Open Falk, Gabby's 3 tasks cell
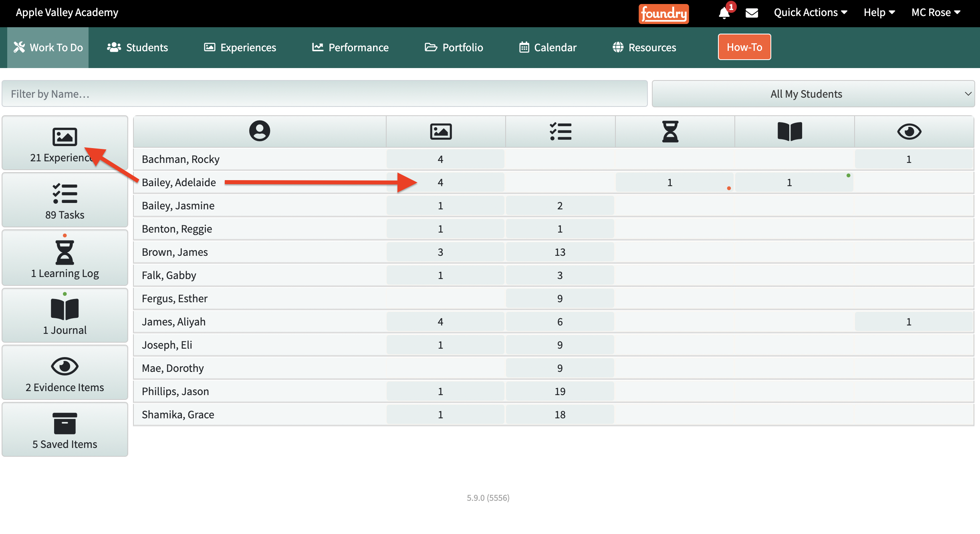Screen dimensions: 980x534 pyautogui.click(x=560, y=275)
